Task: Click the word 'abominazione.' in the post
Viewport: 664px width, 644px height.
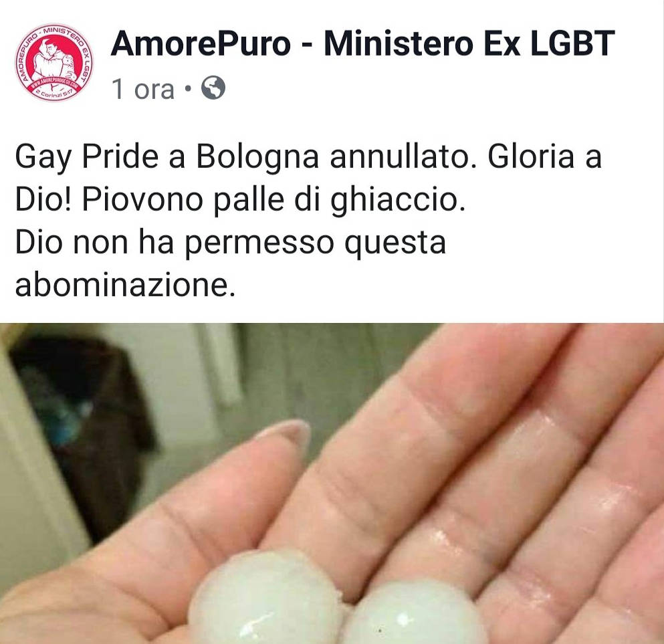Action: pos(125,286)
